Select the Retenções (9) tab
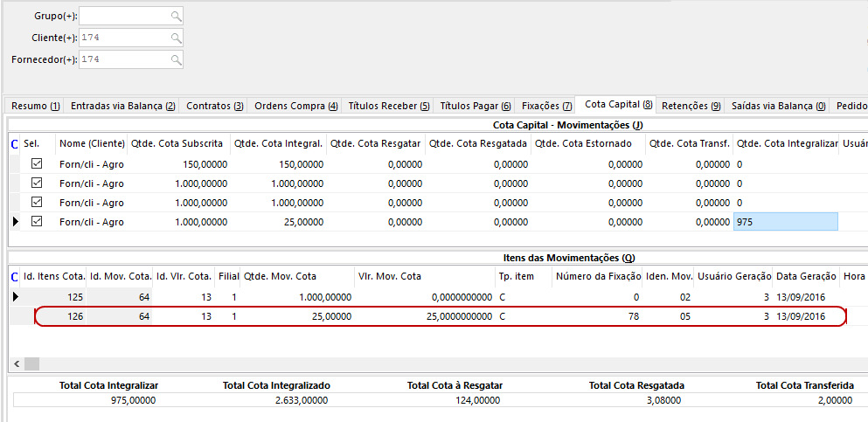868x422 pixels. 691,106
